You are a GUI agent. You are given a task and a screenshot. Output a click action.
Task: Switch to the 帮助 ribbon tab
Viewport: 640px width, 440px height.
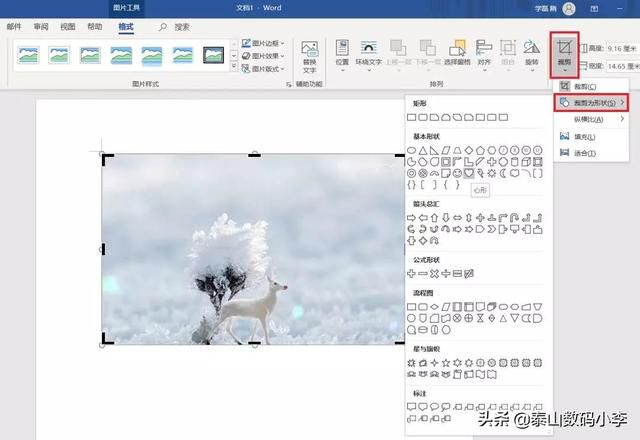point(95,27)
